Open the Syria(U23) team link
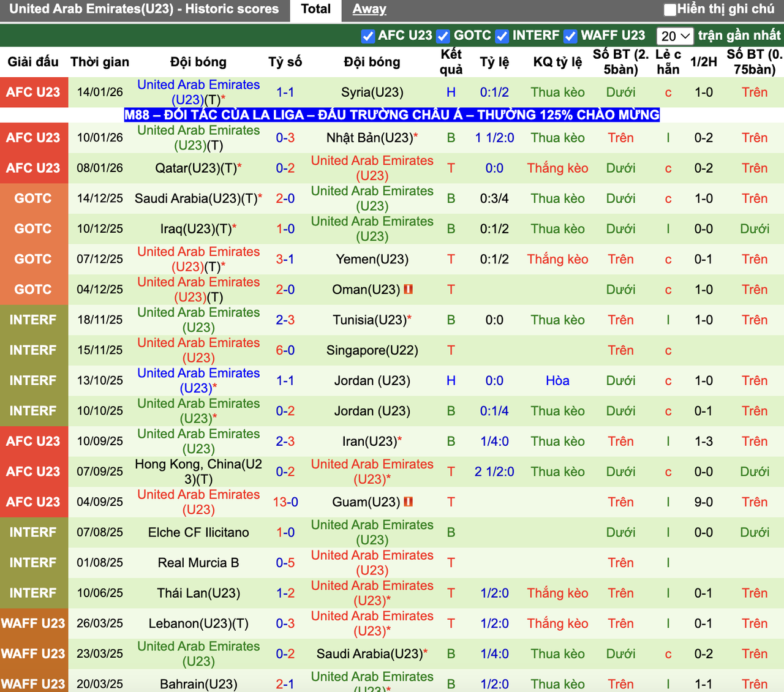The height and width of the screenshot is (692, 784). point(372,92)
